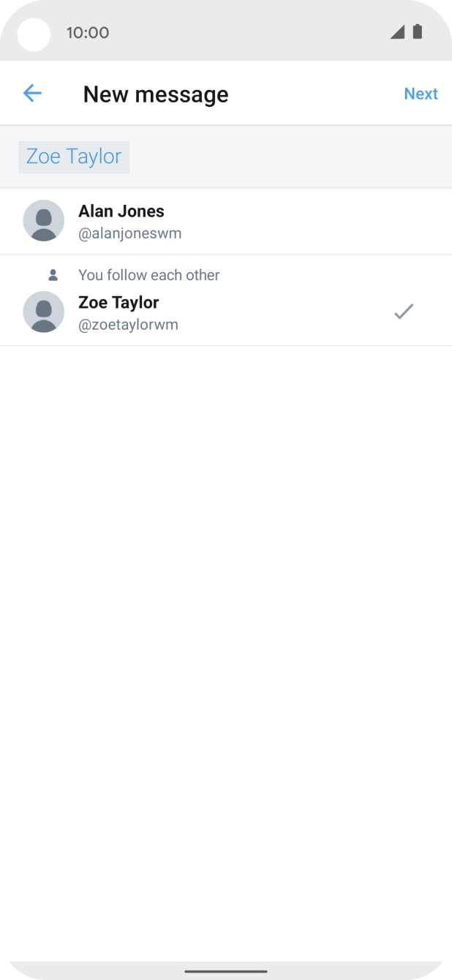
Task: Deselect Zoe Taylor using the checkmark
Action: point(404,312)
